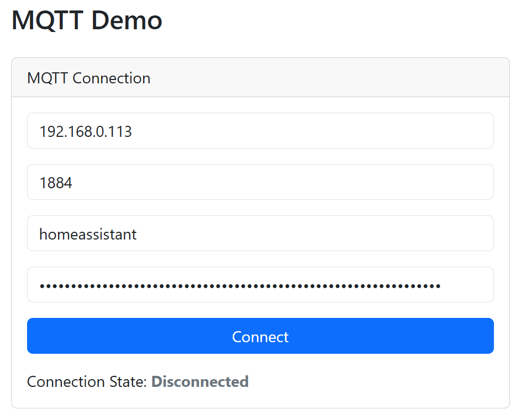The height and width of the screenshot is (420, 521).
Task: Click the port field containing 1884
Action: coord(260,182)
